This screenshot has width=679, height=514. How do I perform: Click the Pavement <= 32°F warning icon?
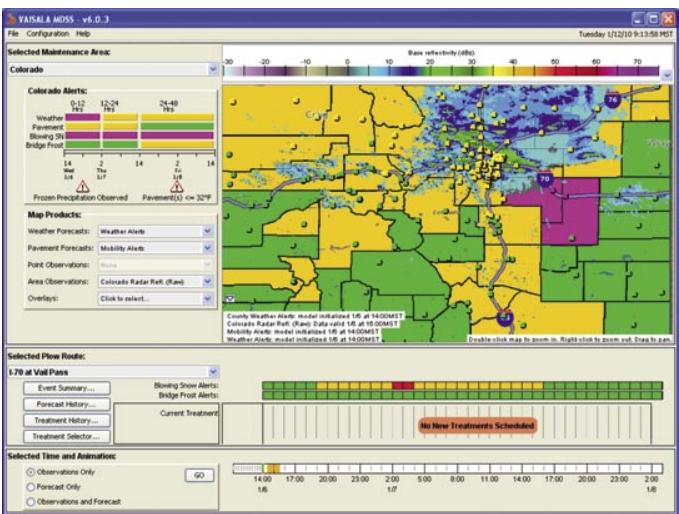click(x=176, y=187)
